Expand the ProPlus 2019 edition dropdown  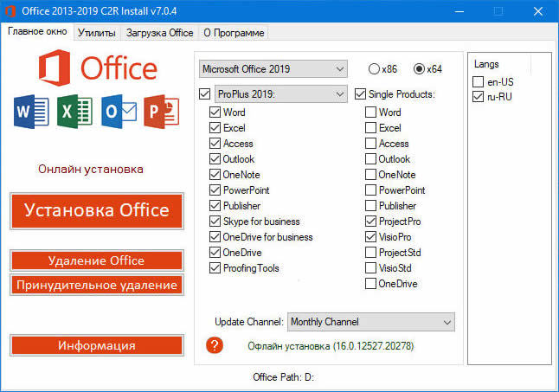click(280, 93)
